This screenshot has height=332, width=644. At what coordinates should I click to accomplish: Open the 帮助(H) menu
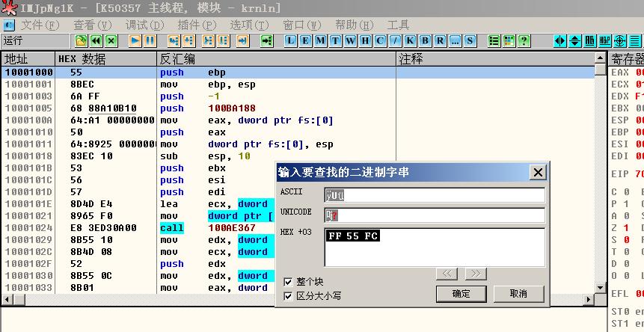354,25
